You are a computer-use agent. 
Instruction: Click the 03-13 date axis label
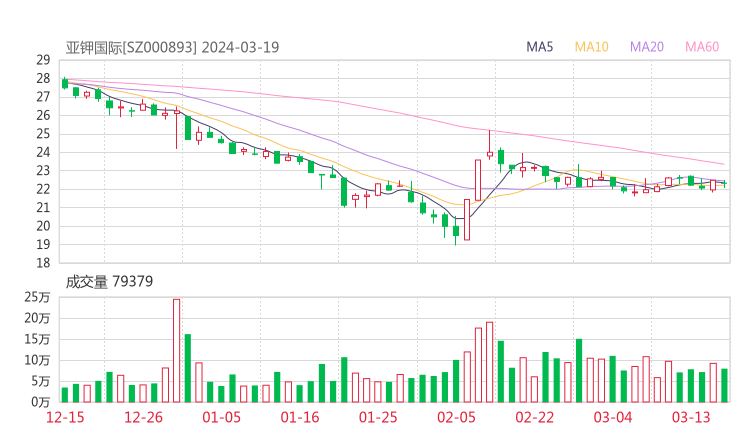pyautogui.click(x=691, y=417)
